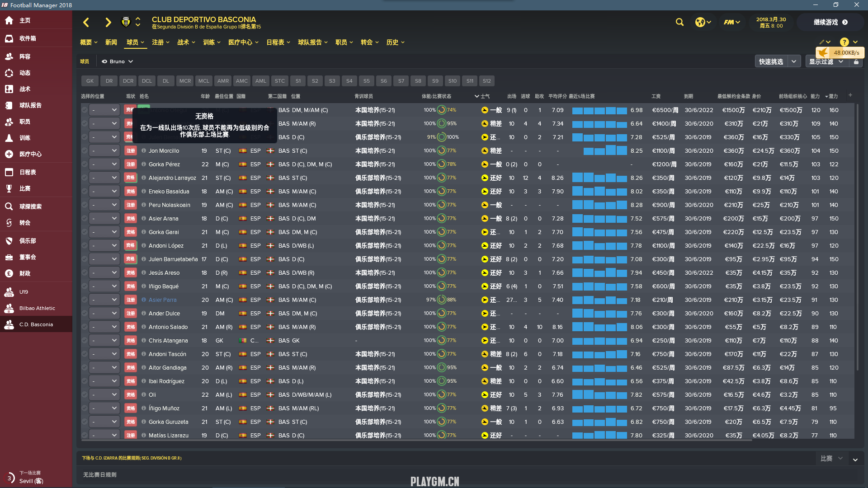This screenshot has height=488, width=868.
Task: Click the yellow help question mark icon
Action: point(844,42)
